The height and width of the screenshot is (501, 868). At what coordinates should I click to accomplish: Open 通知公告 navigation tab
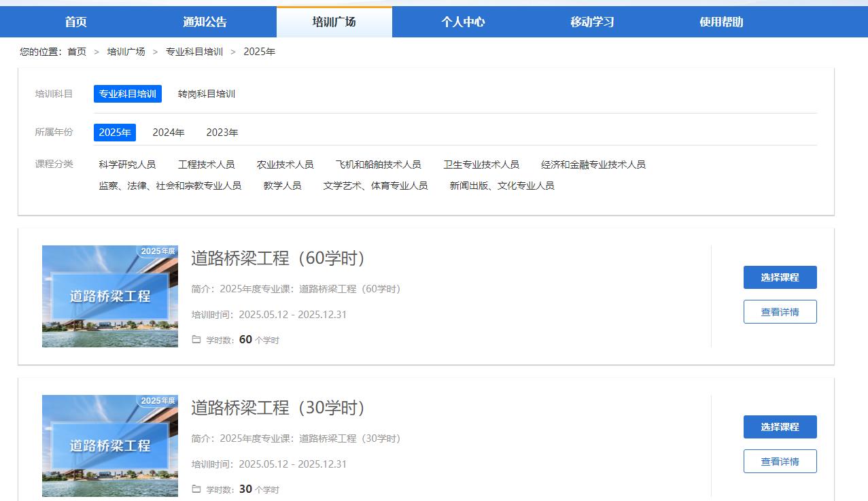pyautogui.click(x=205, y=22)
